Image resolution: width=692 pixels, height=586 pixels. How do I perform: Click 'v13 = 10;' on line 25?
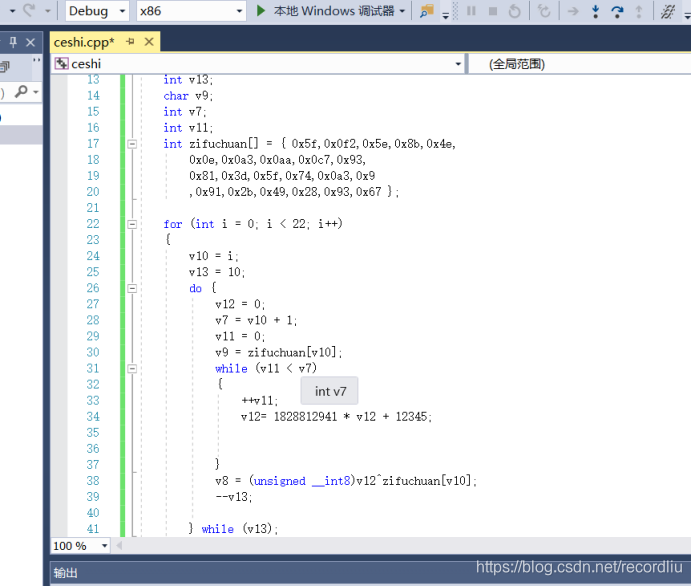click(x=217, y=272)
